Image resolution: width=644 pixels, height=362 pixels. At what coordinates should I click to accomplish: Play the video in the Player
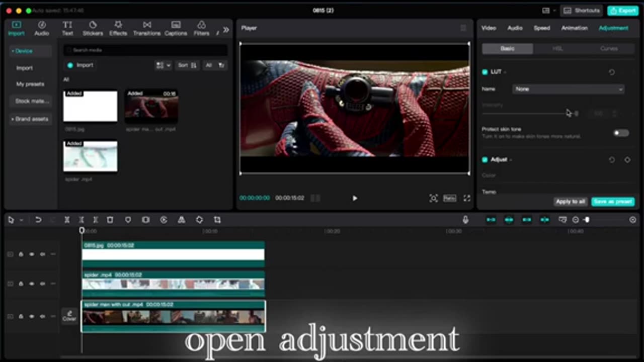(355, 198)
